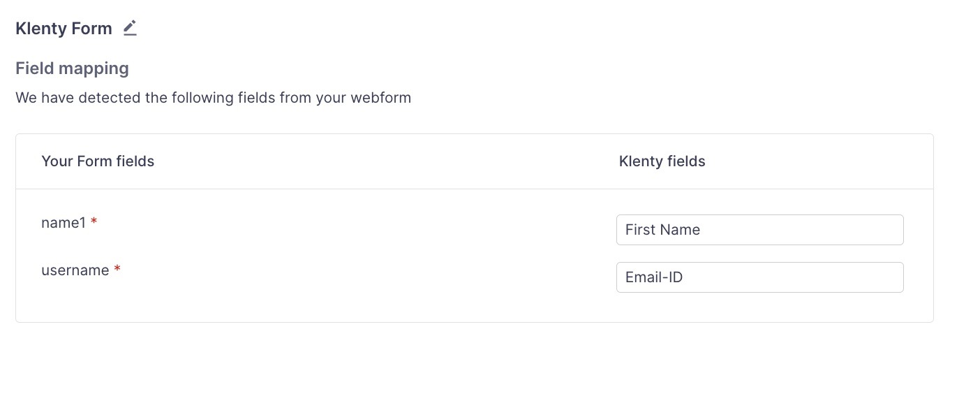Click the Email-ID text inside its box
Image resolution: width=980 pixels, height=394 pixels.
pos(654,277)
